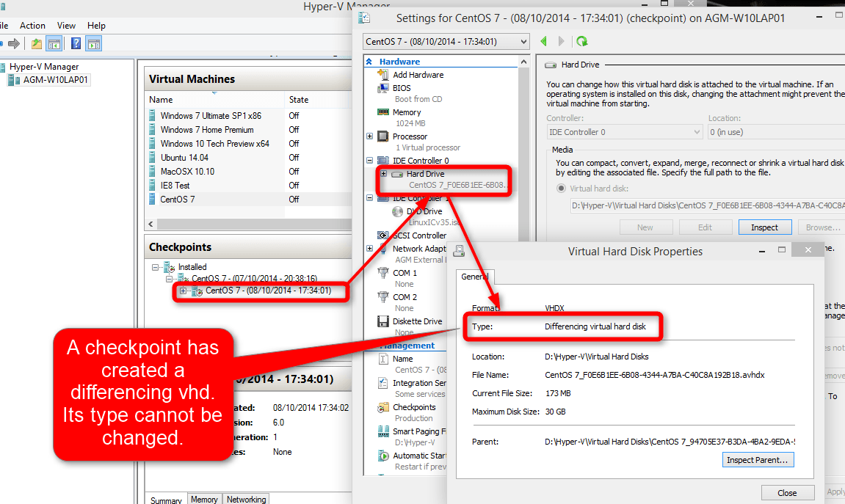Select the Automatic Start Action item
This screenshot has height=504, width=845.
point(419,456)
